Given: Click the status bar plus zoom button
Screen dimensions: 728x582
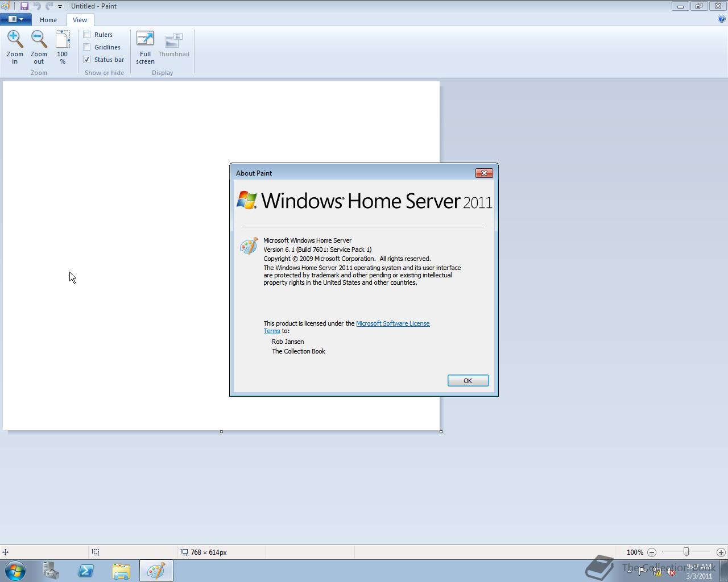Looking at the screenshot, I should click(721, 552).
